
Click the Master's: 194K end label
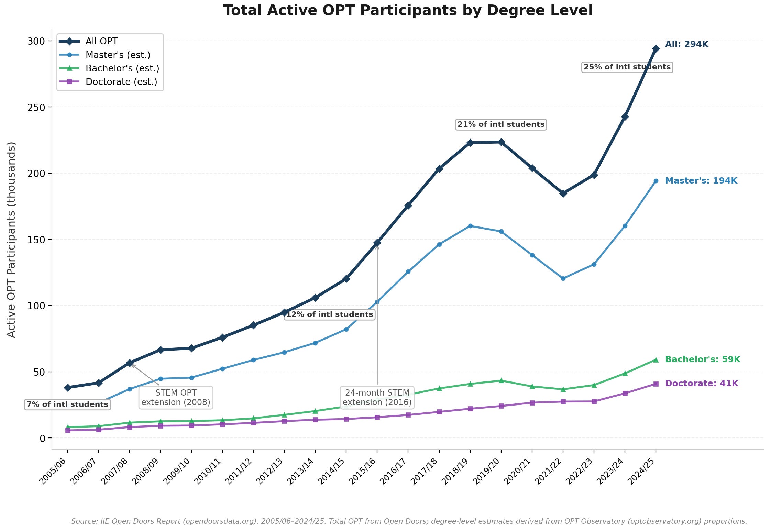(701, 181)
